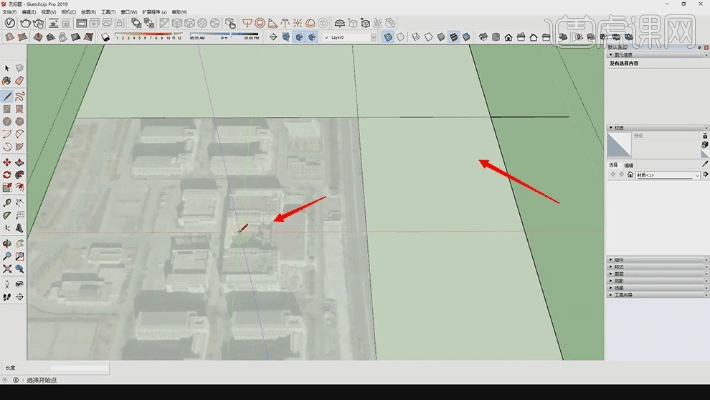Select the Rotate tool
This screenshot has width=710, height=400.
point(7,175)
